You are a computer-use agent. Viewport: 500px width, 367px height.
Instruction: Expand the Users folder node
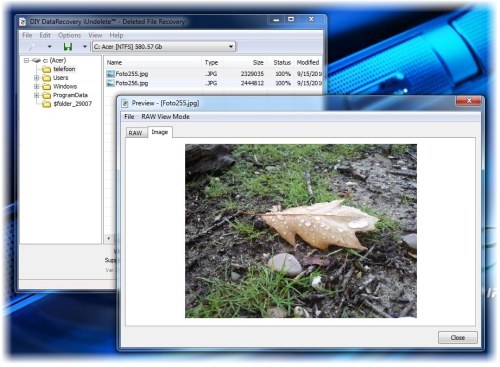pyautogui.click(x=36, y=78)
